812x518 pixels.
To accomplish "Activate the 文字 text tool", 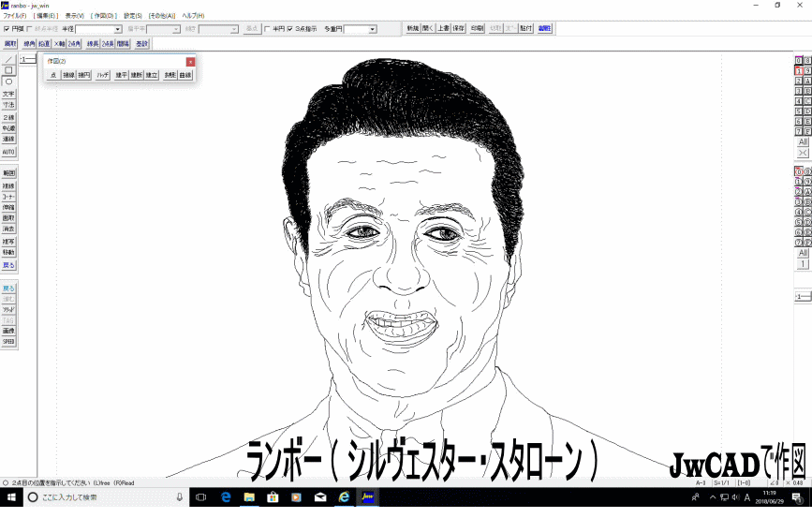I will point(8,94).
